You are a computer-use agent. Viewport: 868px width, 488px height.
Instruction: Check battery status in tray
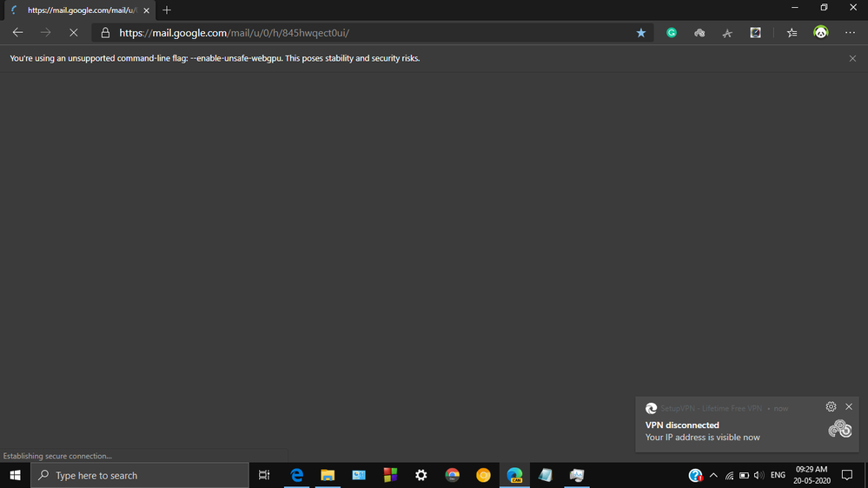tap(744, 475)
